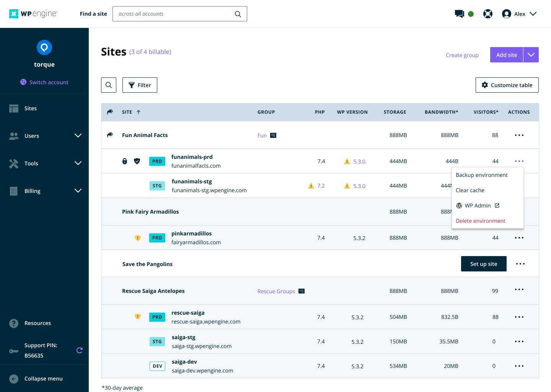Click the funanimals-prd lock icon
551x392 pixels.
(x=124, y=161)
